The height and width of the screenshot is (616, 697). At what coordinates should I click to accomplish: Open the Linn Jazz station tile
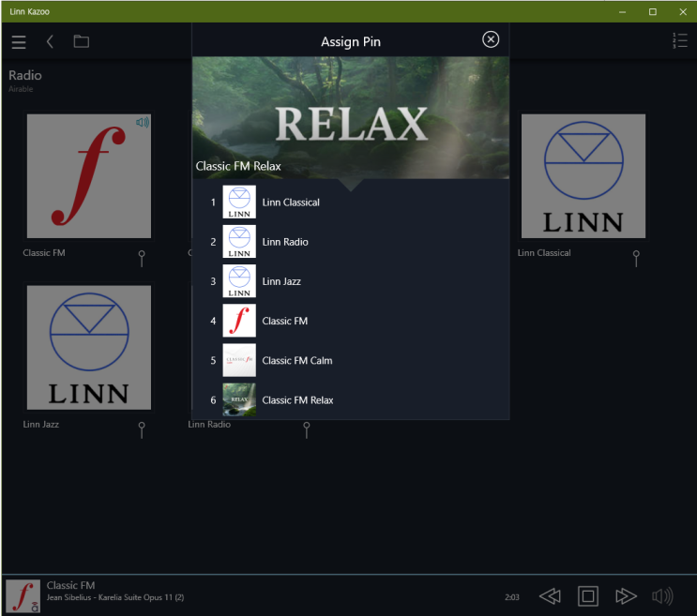89,347
